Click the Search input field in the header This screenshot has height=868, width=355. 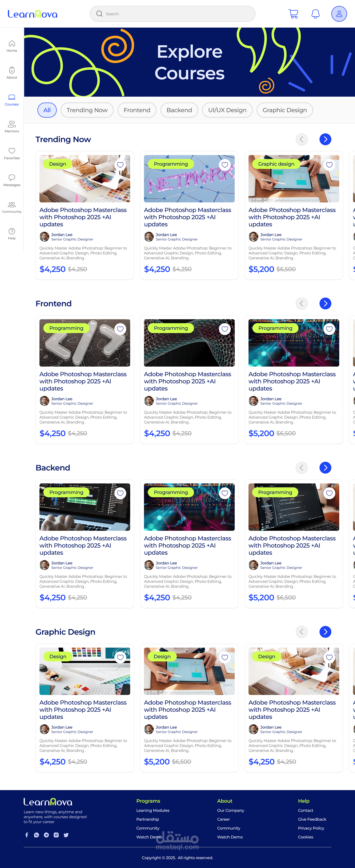pyautogui.click(x=173, y=14)
